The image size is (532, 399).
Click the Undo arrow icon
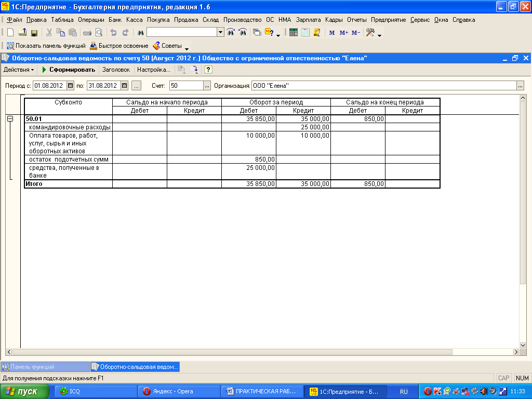tap(113, 33)
